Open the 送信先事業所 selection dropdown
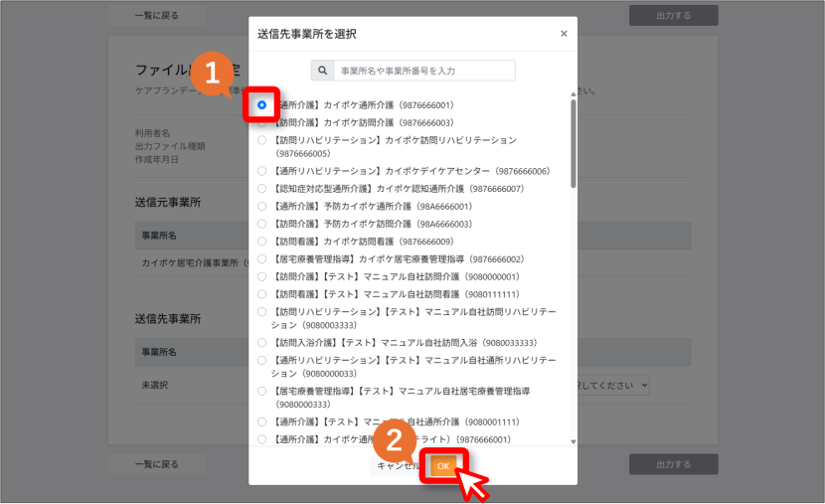Image resolution: width=825 pixels, height=504 pixels. (613, 385)
